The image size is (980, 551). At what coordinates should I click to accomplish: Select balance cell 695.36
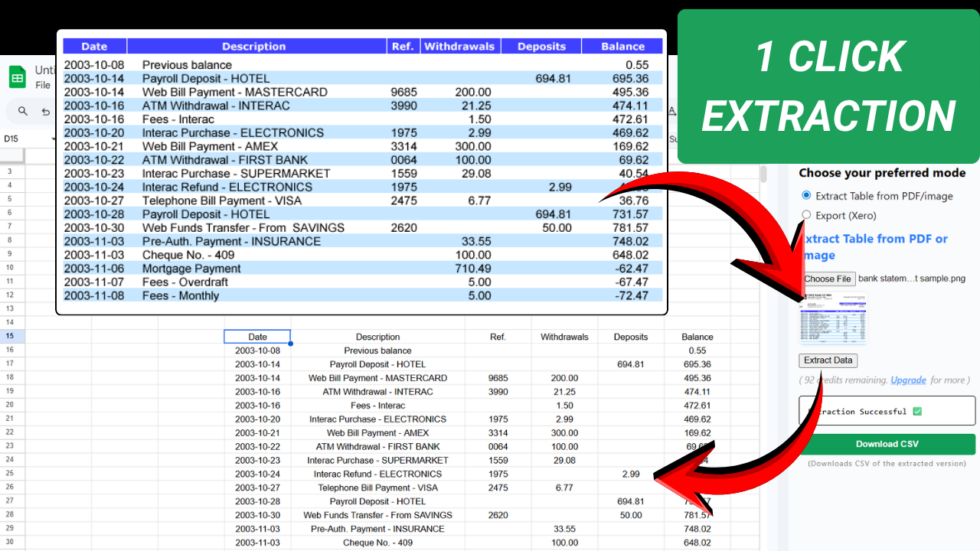pyautogui.click(x=697, y=364)
